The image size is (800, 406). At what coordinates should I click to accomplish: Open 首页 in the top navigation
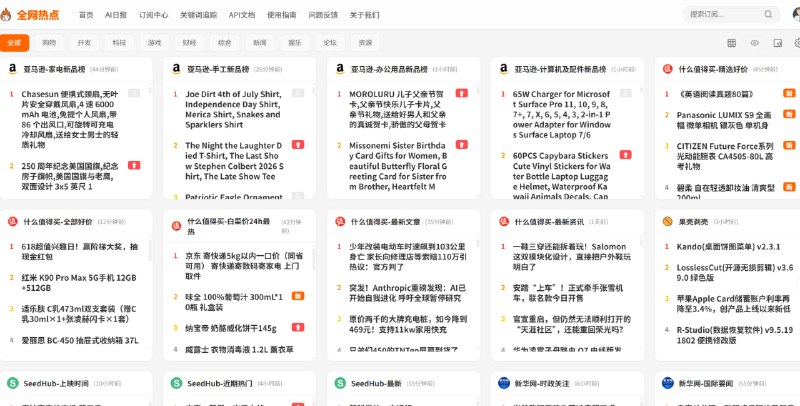pyautogui.click(x=86, y=15)
